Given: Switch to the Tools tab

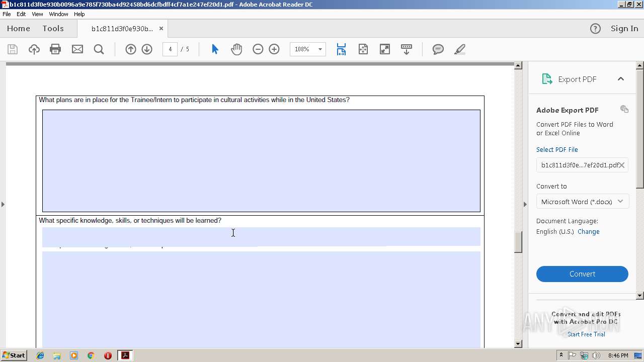Looking at the screenshot, I should click(53, 29).
